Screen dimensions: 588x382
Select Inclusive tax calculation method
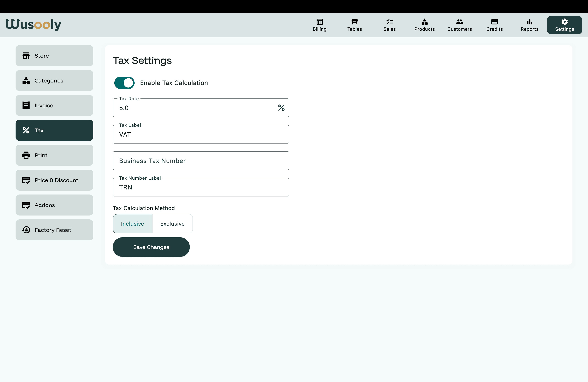(x=132, y=224)
